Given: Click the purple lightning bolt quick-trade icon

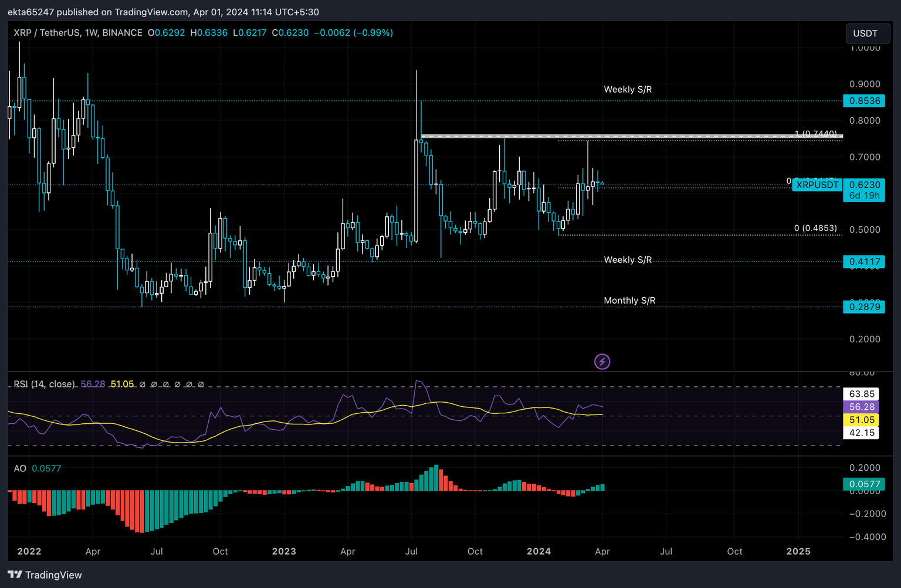Looking at the screenshot, I should coord(602,361).
